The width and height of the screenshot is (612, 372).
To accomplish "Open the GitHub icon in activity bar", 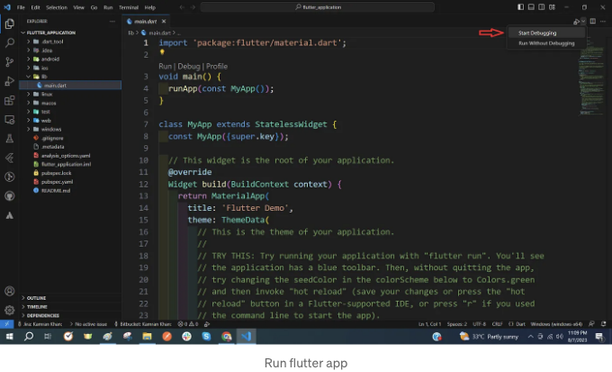I will pos(9,196).
